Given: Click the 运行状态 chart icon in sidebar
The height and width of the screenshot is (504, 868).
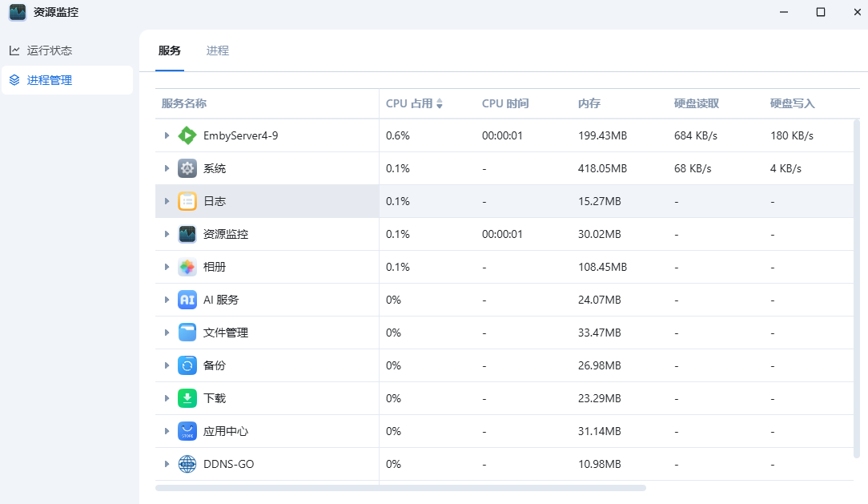Looking at the screenshot, I should (x=14, y=50).
